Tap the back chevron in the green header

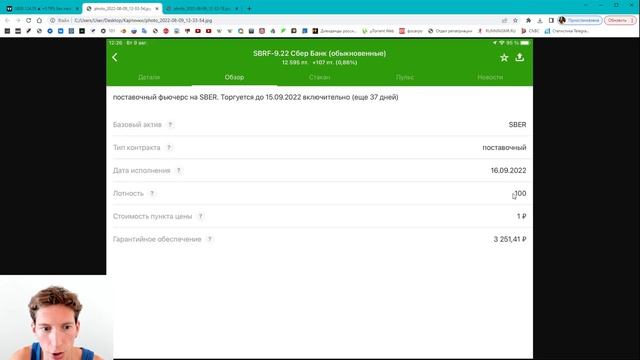coord(115,58)
